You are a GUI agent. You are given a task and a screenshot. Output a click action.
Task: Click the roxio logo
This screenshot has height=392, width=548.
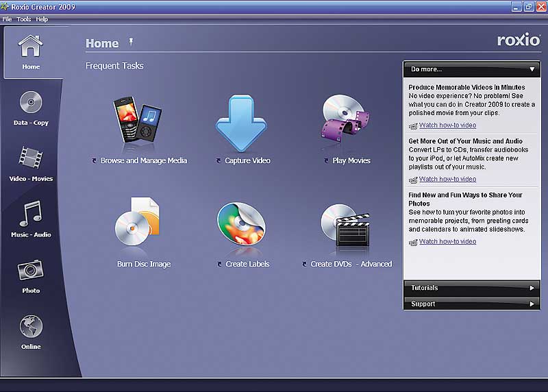519,40
